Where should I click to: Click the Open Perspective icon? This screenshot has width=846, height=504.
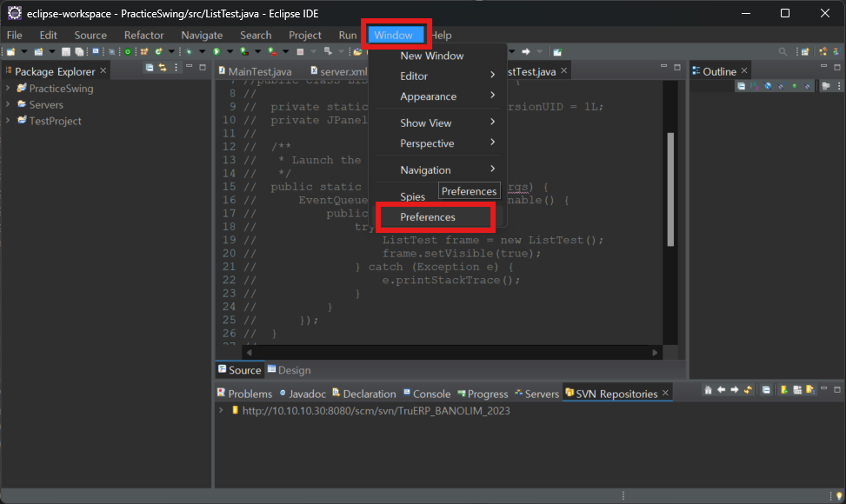pyautogui.click(x=805, y=52)
